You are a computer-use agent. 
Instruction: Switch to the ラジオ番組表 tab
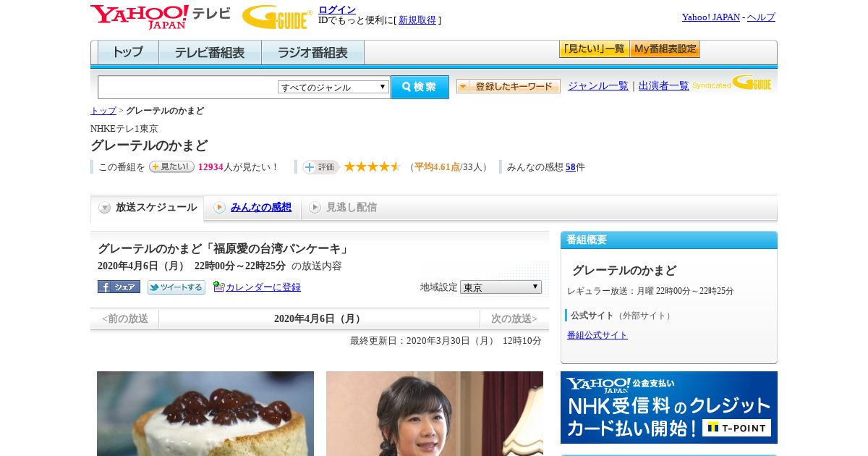pyautogui.click(x=313, y=53)
